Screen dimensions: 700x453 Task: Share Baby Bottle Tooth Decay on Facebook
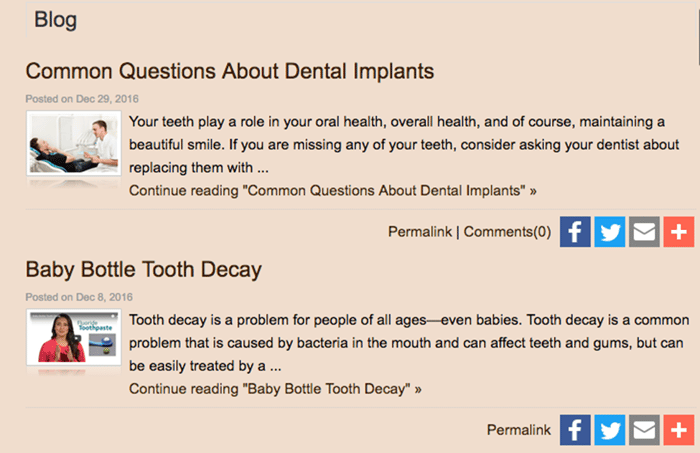[x=575, y=430]
